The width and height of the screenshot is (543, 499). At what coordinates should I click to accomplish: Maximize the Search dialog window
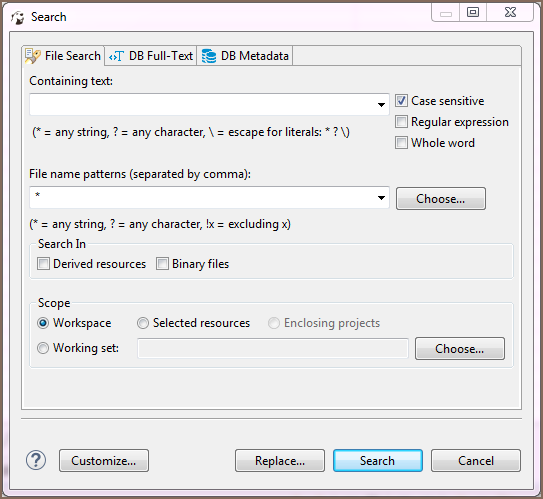(x=473, y=12)
